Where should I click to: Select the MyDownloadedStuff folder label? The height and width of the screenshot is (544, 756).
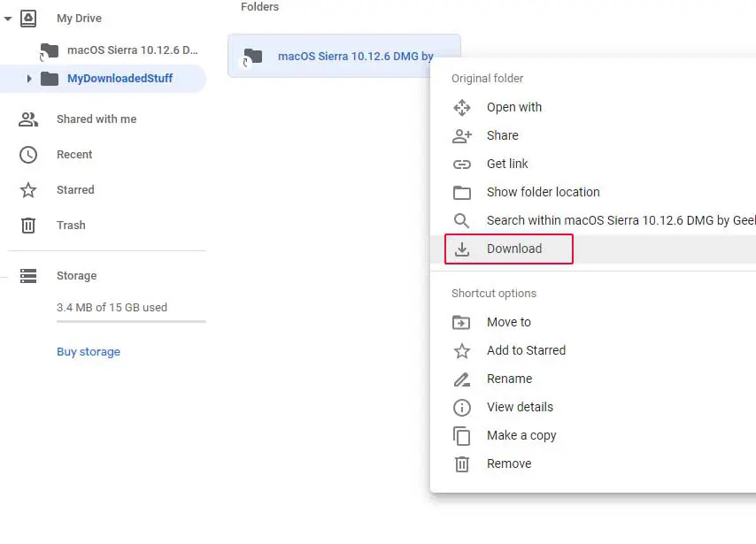120,79
